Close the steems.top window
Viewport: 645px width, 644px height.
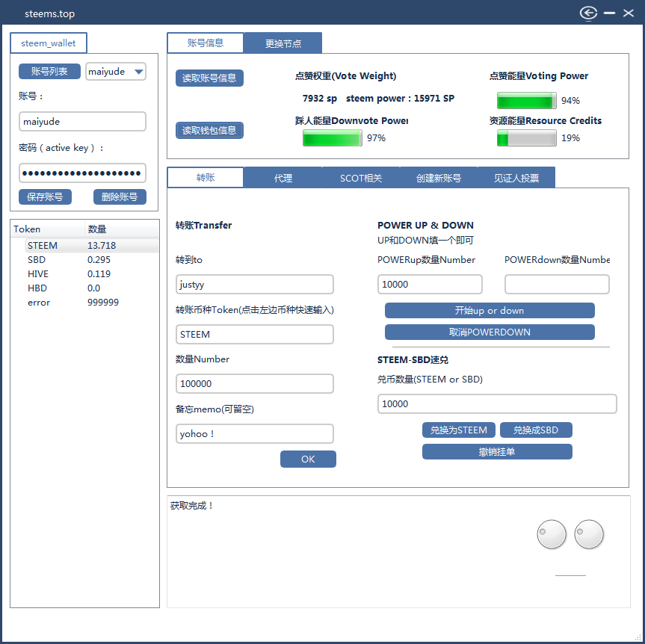click(x=628, y=13)
